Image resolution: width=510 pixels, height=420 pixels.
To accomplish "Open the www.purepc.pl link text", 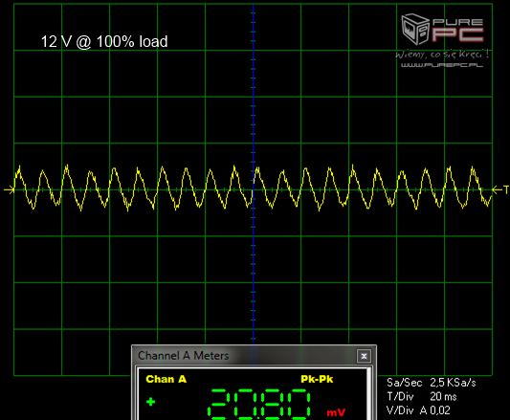I will click(x=442, y=65).
